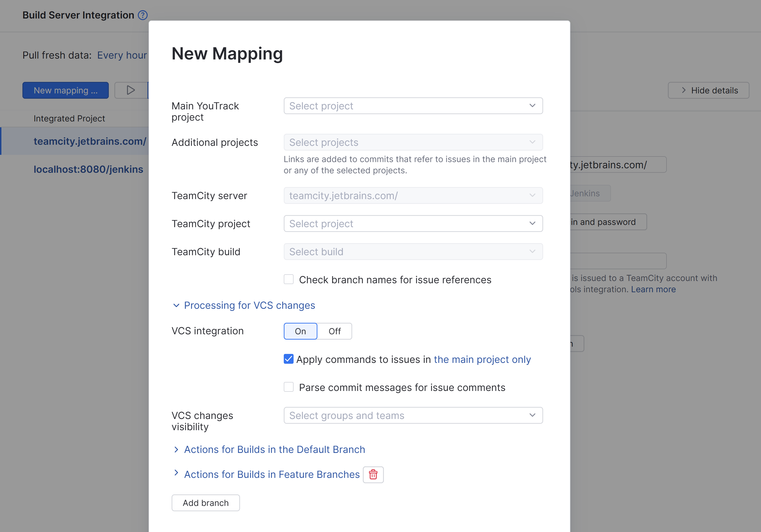The height and width of the screenshot is (532, 761).
Task: Enable "Check branch names for issue references"
Action: tap(288, 279)
